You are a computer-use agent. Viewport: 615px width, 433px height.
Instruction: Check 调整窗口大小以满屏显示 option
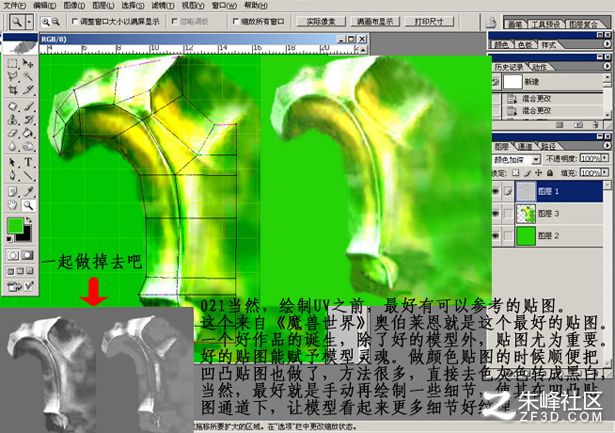click(x=75, y=22)
